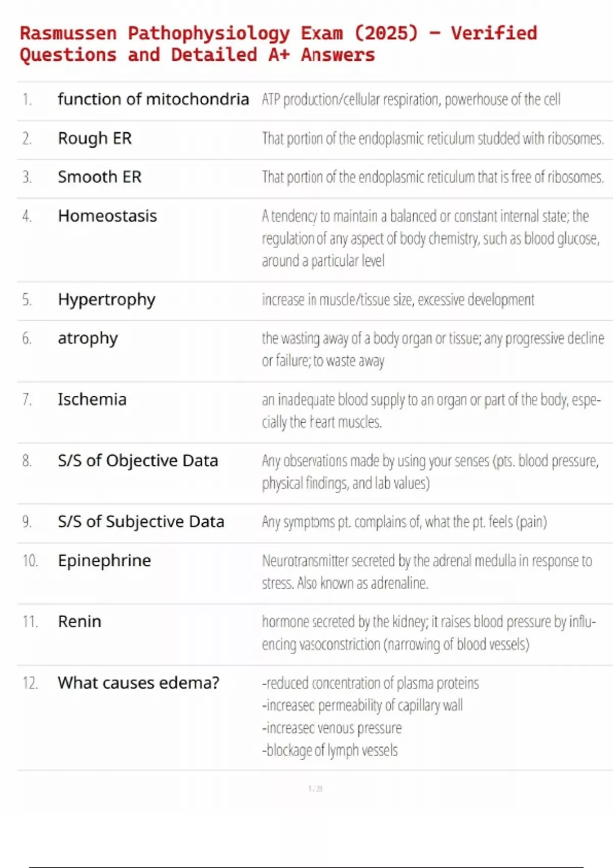
Task: Select the "Rough ER" term
Action: tap(95, 138)
